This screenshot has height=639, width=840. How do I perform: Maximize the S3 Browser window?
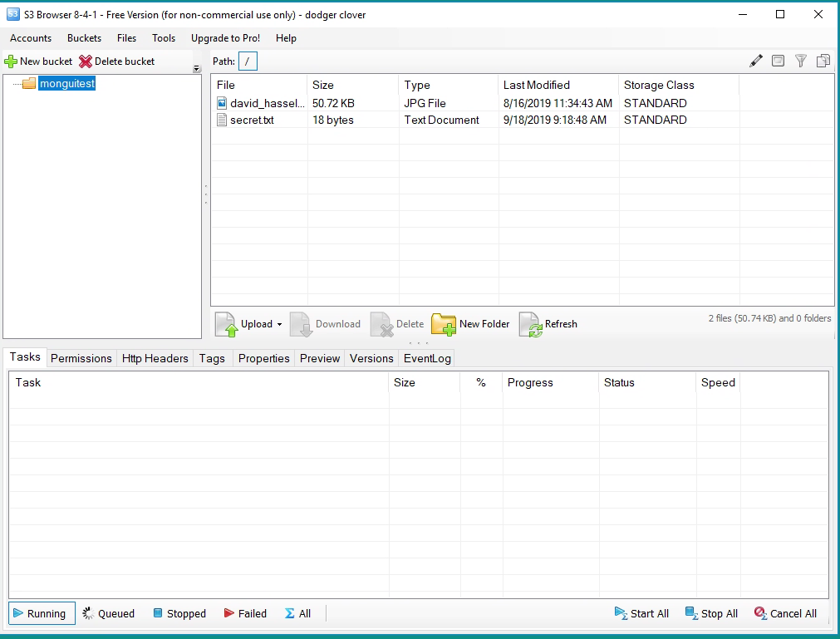tap(780, 14)
